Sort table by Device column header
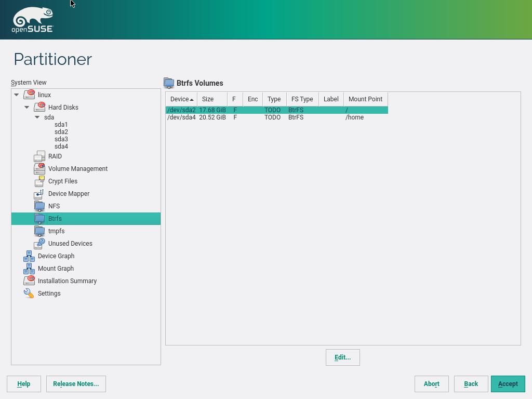The image size is (532, 399). point(181,99)
